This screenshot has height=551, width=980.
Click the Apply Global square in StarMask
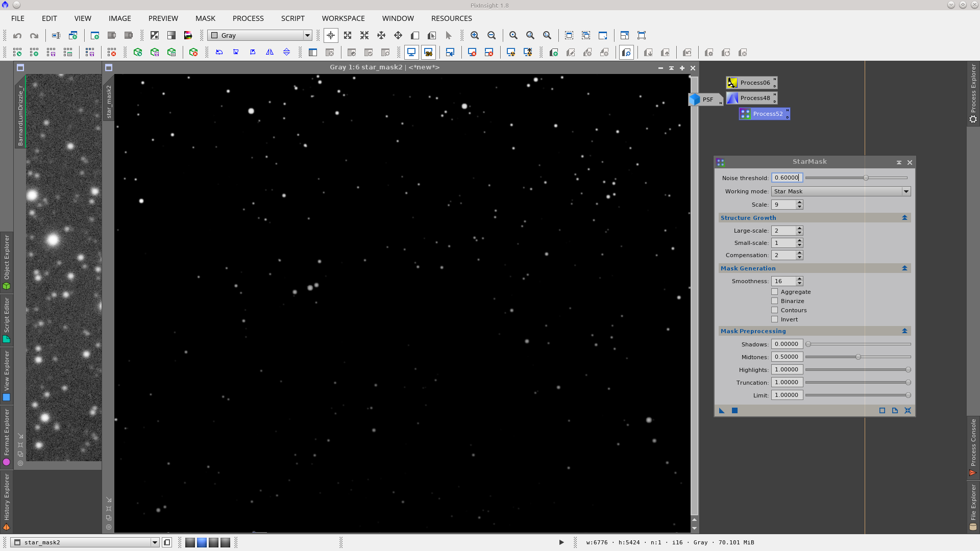[x=735, y=411]
